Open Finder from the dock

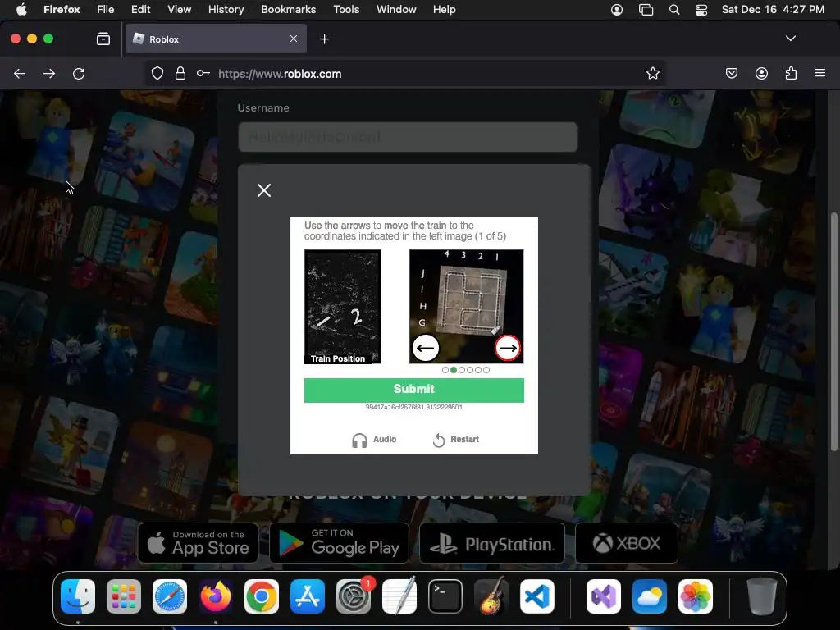(78, 596)
